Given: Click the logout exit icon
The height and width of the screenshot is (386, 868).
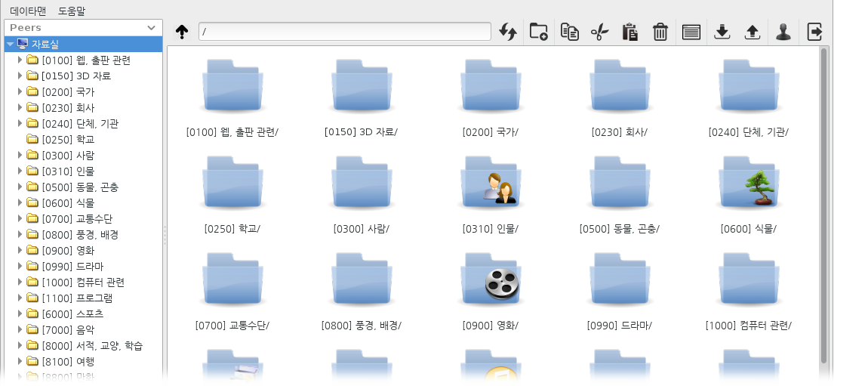Looking at the screenshot, I should pyautogui.click(x=814, y=32).
